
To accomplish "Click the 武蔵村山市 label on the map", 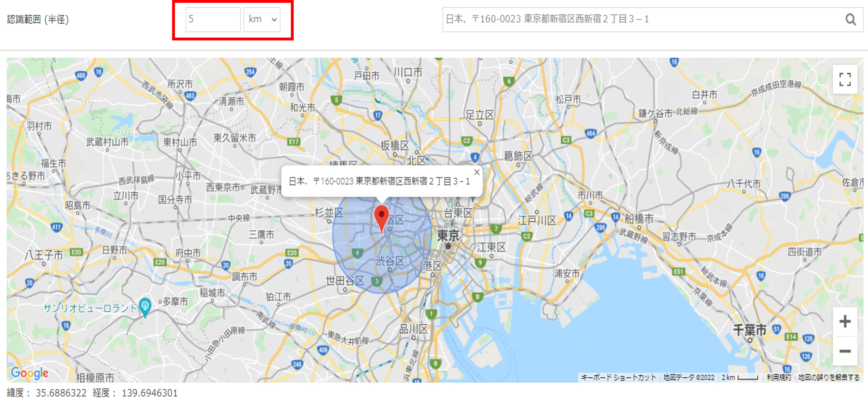I will pyautogui.click(x=107, y=142).
